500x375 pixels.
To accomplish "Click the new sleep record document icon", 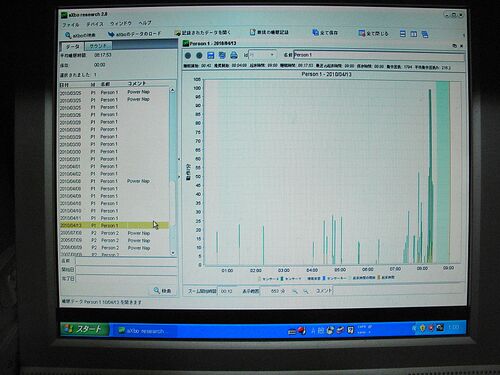I will pos(252,32).
